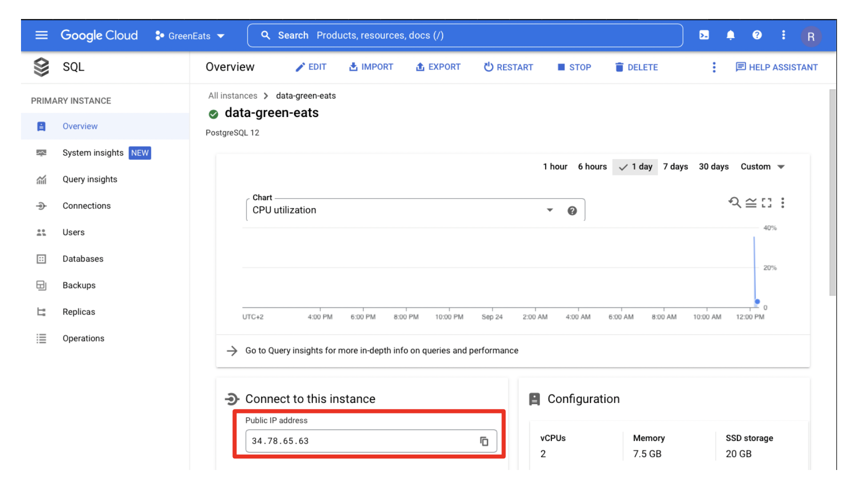Viewport: 868px width, 487px height.
Task: Click the PostgreSQL 12 text
Action: [232, 132]
